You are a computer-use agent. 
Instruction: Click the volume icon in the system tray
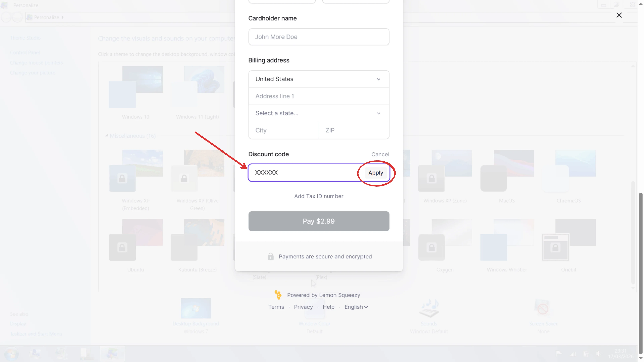click(x=599, y=354)
